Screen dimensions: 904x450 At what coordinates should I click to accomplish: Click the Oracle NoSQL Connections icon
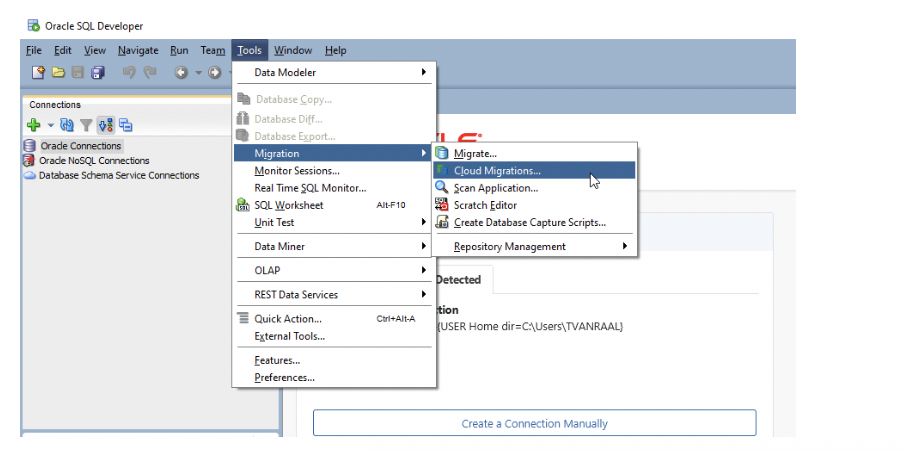click(x=29, y=161)
